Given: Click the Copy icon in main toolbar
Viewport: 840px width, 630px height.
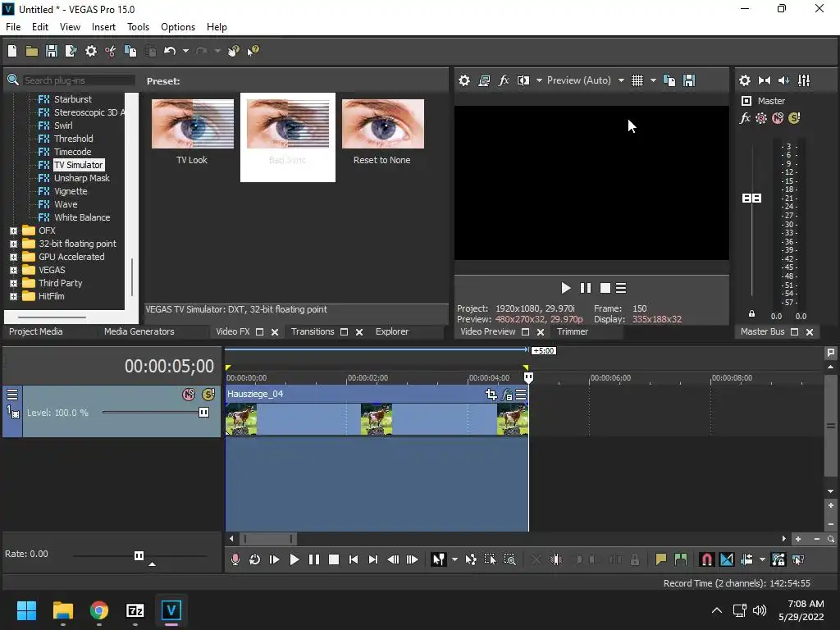Looking at the screenshot, I should coord(130,51).
